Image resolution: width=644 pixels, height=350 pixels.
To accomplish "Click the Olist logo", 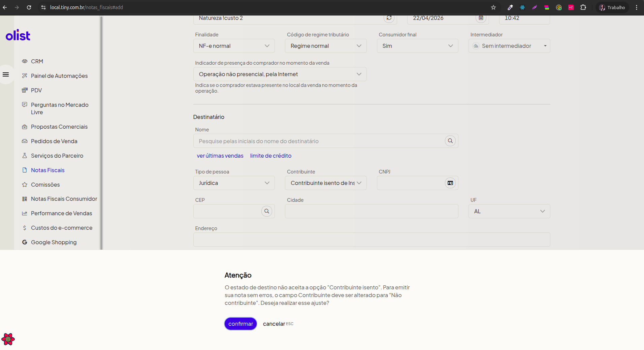I will click(x=18, y=35).
